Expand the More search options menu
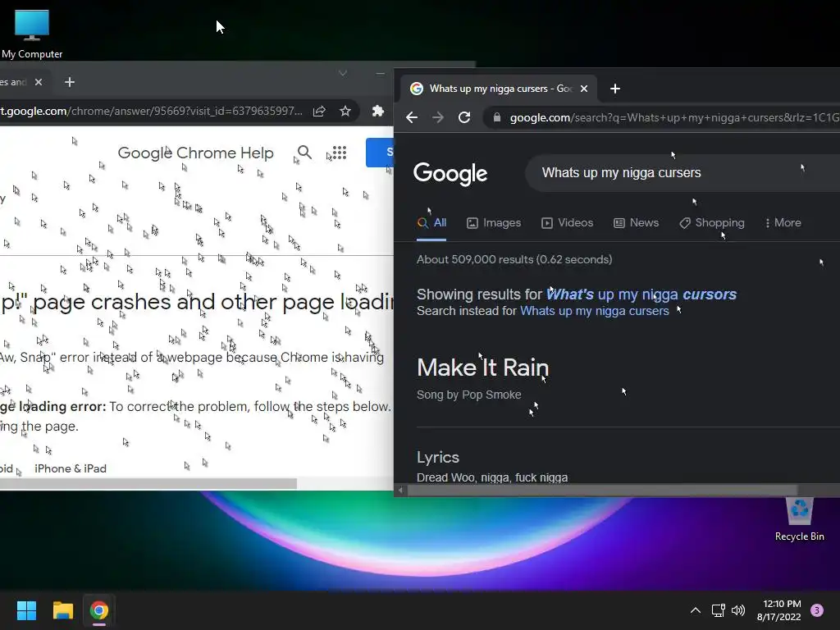Image resolution: width=840 pixels, height=630 pixels. click(783, 223)
